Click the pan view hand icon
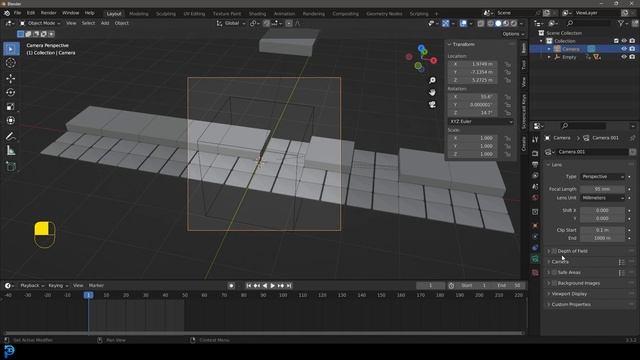The height and width of the screenshot is (360, 640). click(432, 93)
